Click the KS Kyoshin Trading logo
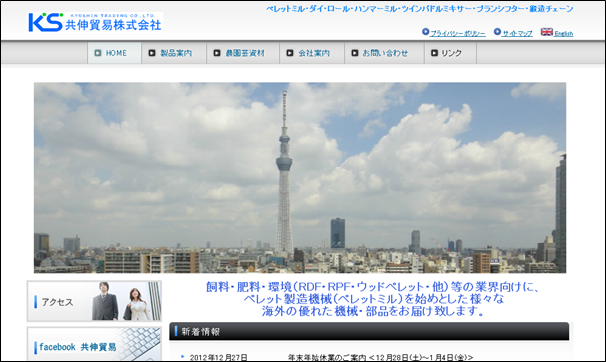 (95, 22)
